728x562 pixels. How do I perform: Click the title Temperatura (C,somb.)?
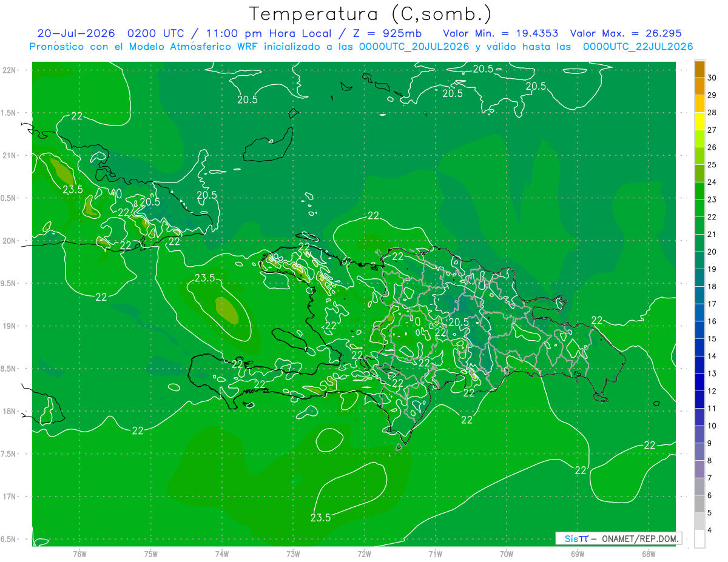[x=370, y=13]
